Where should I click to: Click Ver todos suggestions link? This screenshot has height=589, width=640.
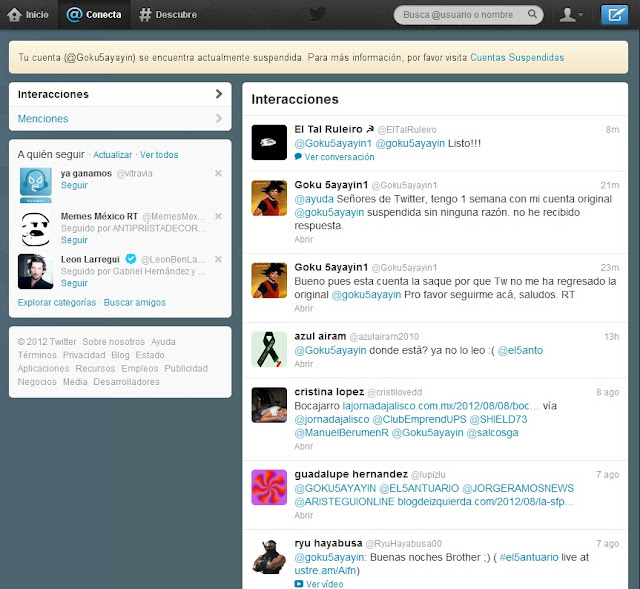(x=159, y=155)
